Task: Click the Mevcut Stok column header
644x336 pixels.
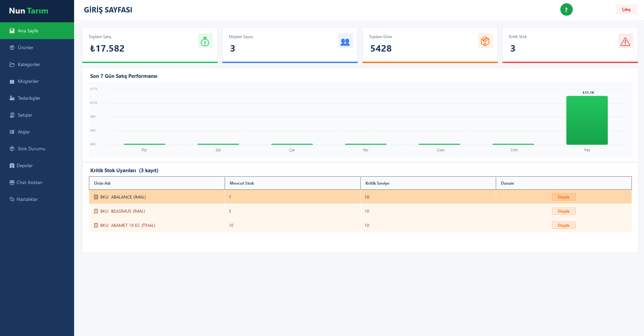Action: point(242,183)
